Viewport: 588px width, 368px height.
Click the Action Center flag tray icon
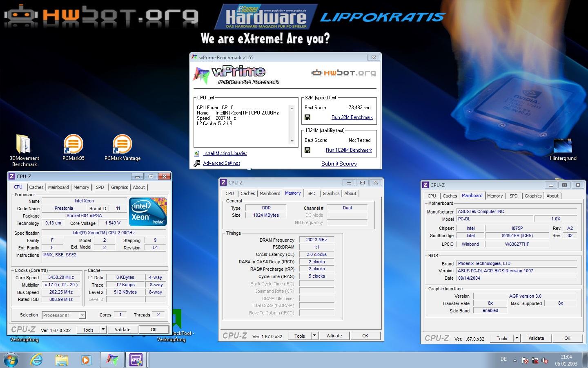[x=525, y=360]
